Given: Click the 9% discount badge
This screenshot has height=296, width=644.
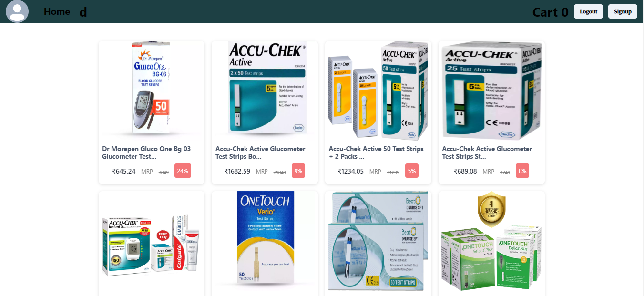Looking at the screenshot, I should [298, 171].
